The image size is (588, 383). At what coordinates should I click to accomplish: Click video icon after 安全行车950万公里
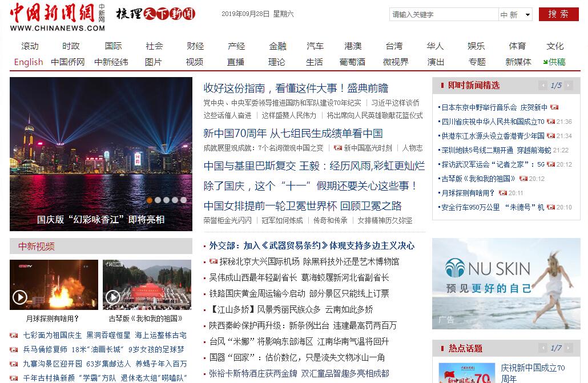point(551,207)
